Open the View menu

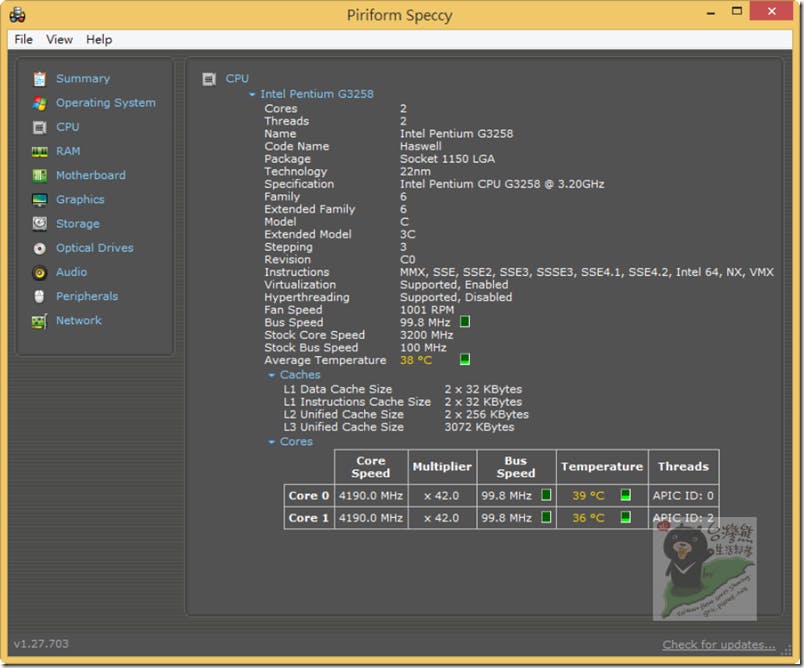tap(59, 39)
